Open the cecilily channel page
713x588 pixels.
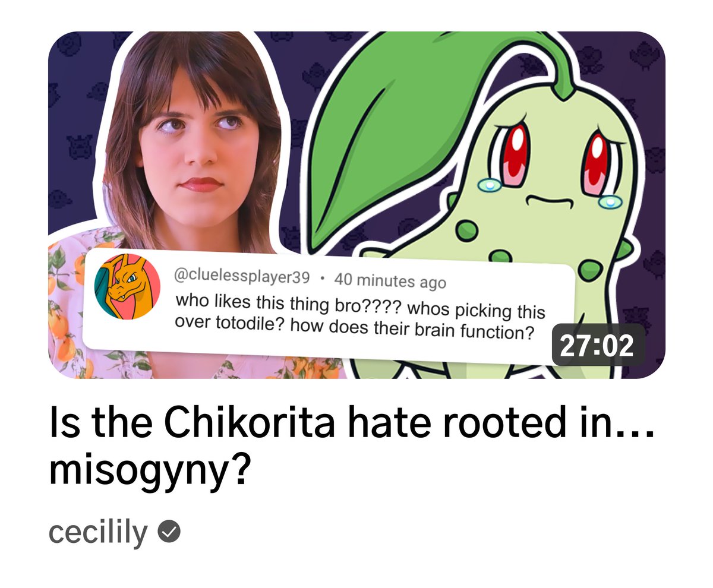(x=97, y=532)
